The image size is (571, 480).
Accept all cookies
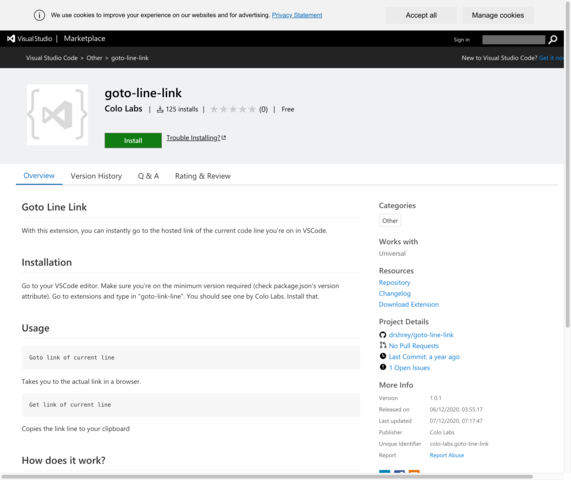[421, 15]
